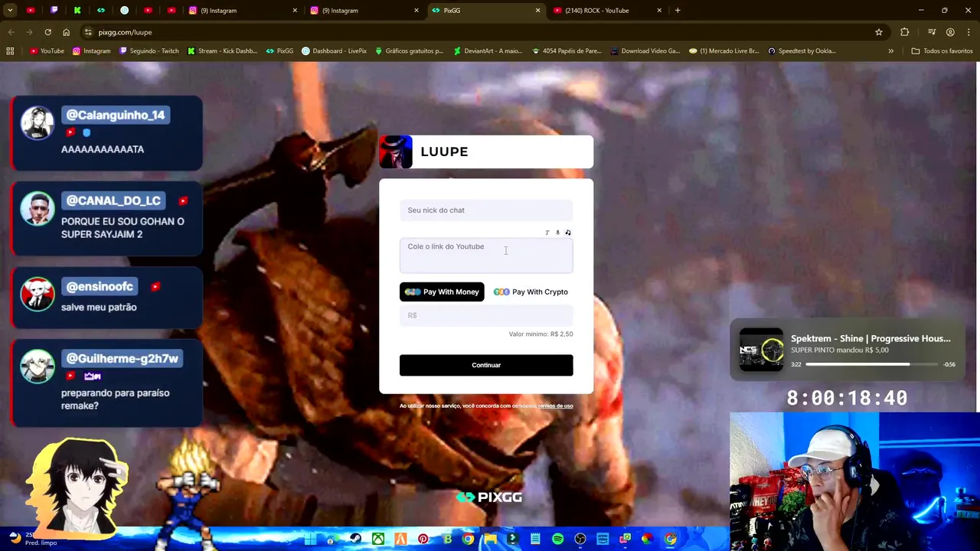This screenshot has height=551, width=980.
Task: Switch to the second Instagram tab
Action: (x=365, y=11)
